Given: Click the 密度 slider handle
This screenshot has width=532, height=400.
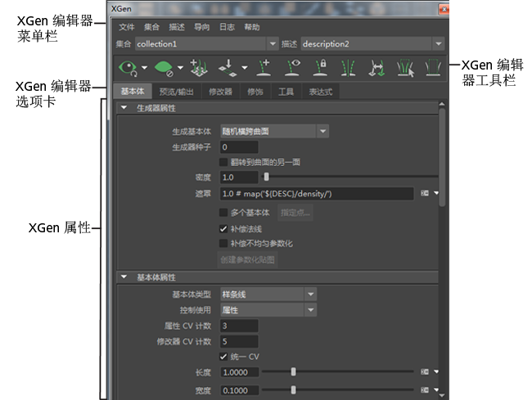Looking at the screenshot, I should pos(266,177).
